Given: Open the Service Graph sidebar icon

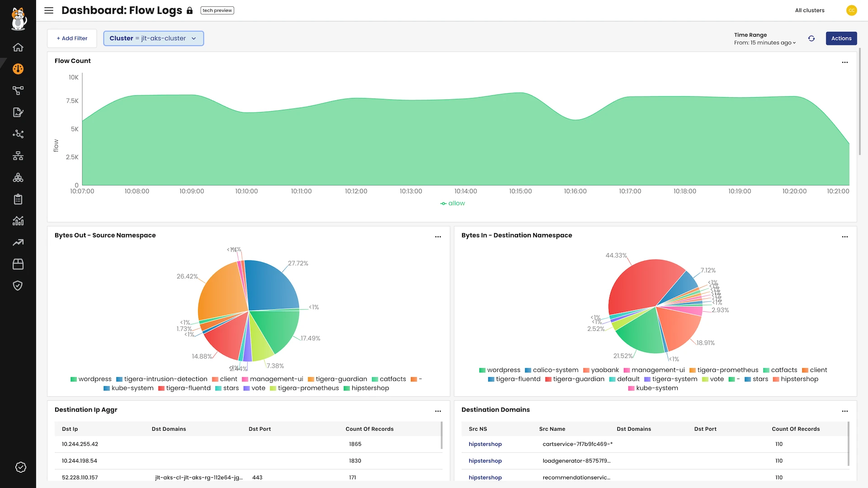Looking at the screenshot, I should (18, 91).
